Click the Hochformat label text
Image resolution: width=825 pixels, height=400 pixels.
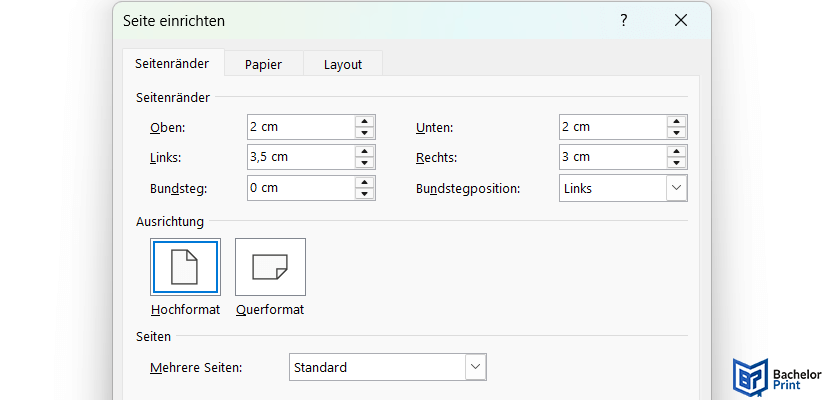click(x=185, y=309)
